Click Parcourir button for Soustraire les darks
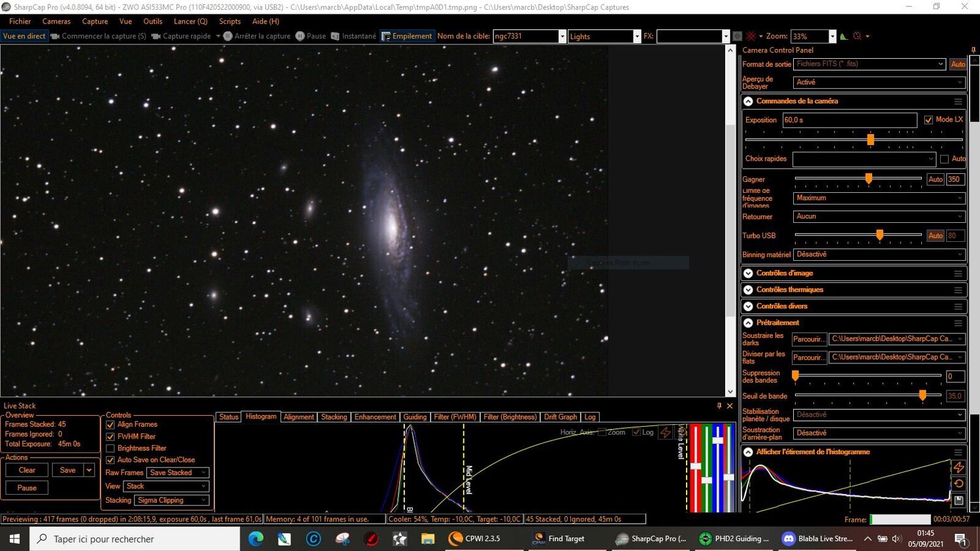Viewport: 980px width, 551px height. [809, 339]
